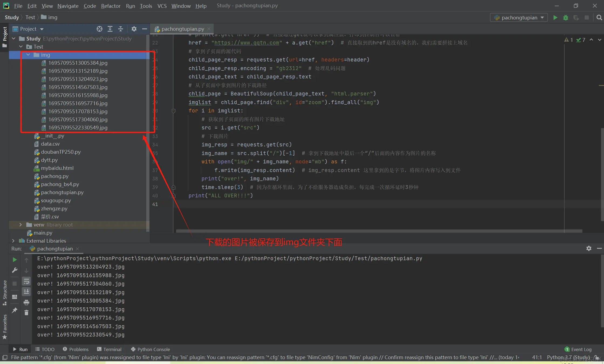Close the pachongtupian.py editor tab
Screen dimensions: 604x364
point(209,29)
